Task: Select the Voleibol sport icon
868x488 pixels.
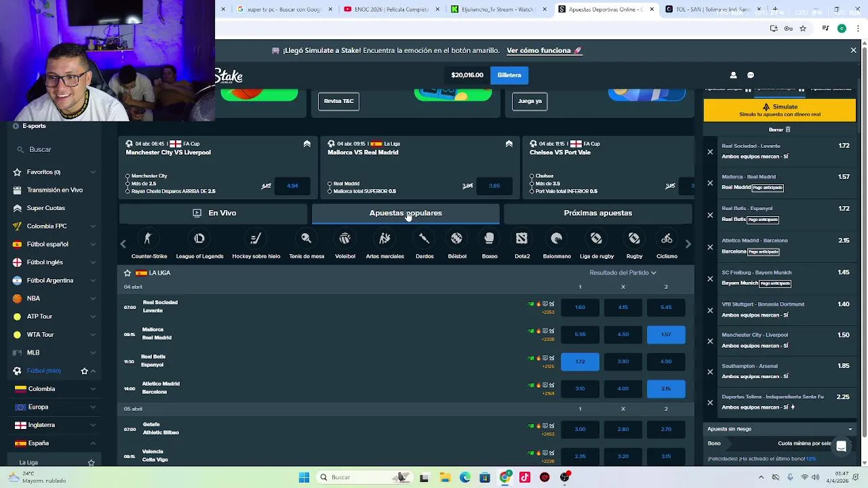Action: click(x=344, y=239)
